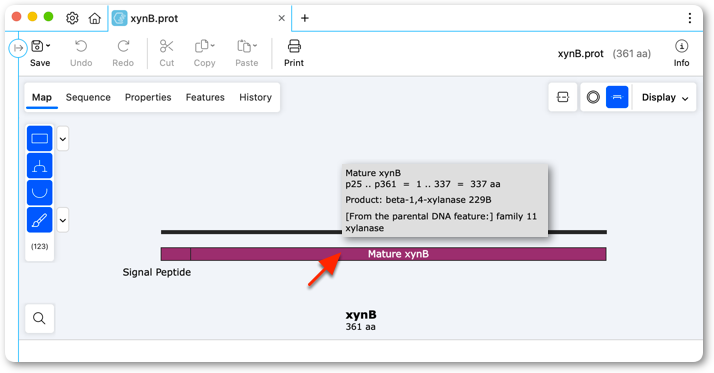Open the Print dialog

pos(294,54)
